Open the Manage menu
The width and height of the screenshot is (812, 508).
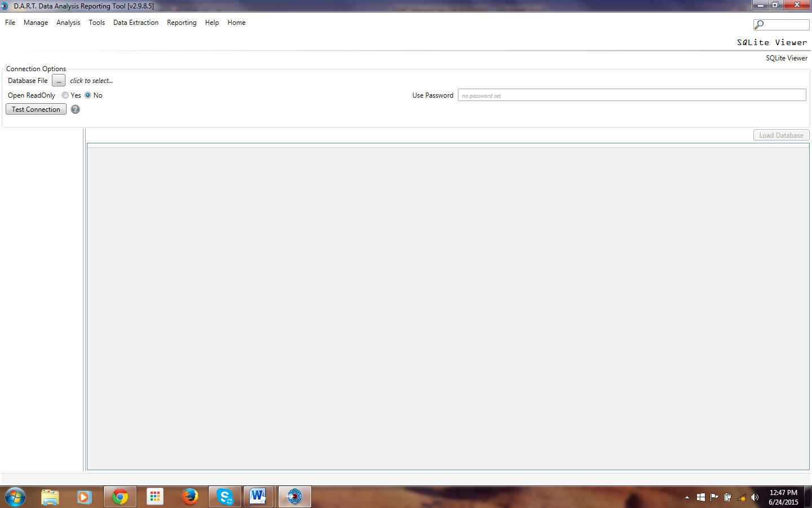click(36, 23)
